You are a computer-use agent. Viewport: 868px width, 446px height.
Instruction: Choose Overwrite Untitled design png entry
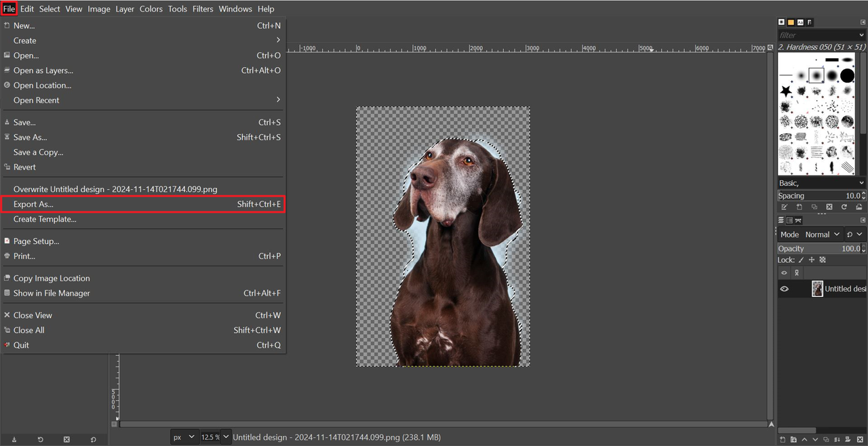(x=143, y=189)
